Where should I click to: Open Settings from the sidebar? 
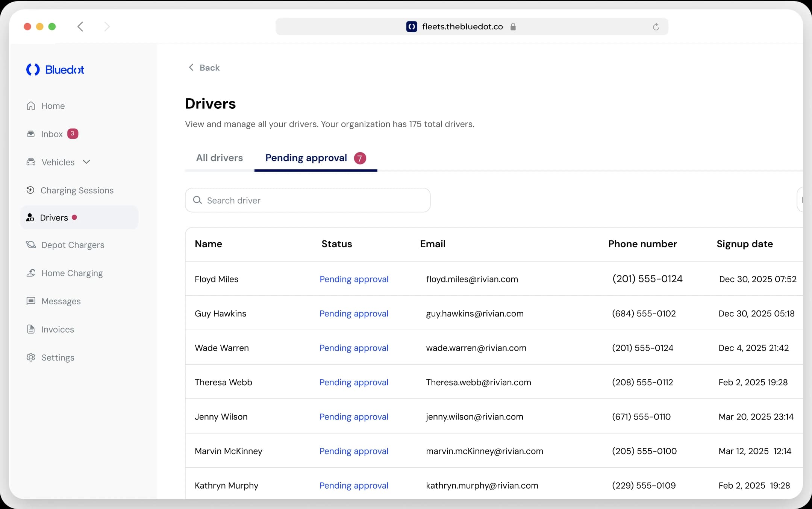[58, 358]
